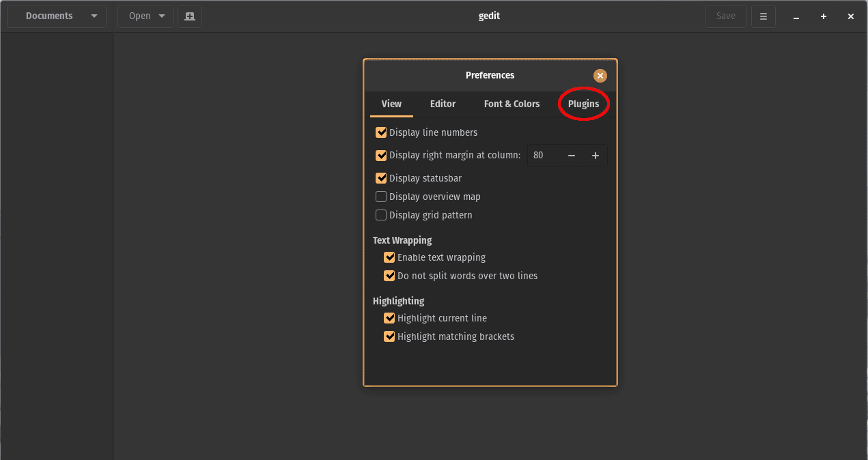
Task: Increase right margin column value
Action: (596, 156)
